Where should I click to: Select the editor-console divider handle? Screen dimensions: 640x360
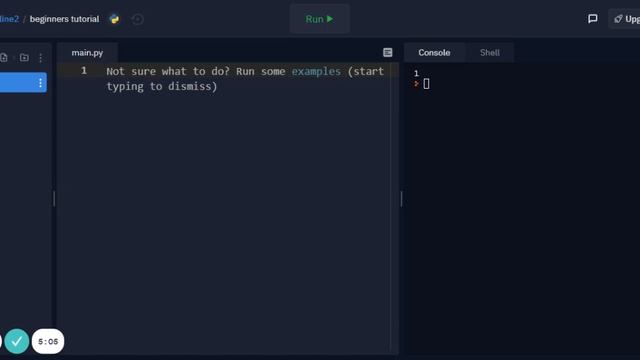(401, 199)
